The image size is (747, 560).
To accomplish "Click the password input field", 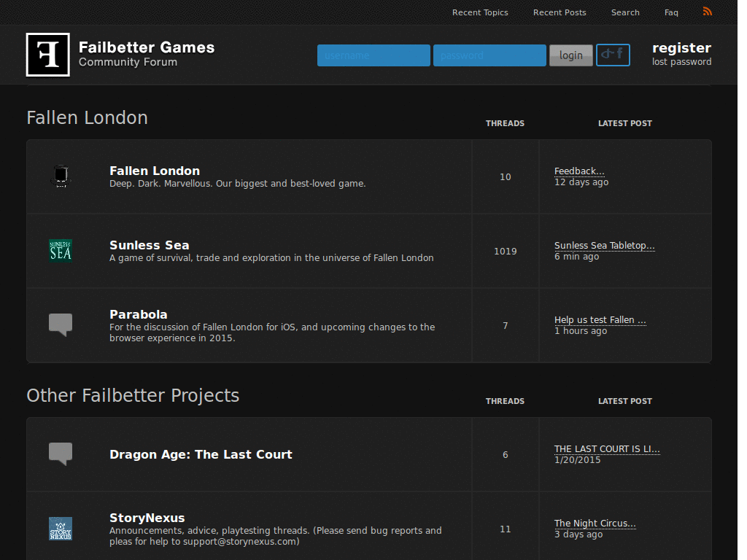I will pos(489,55).
